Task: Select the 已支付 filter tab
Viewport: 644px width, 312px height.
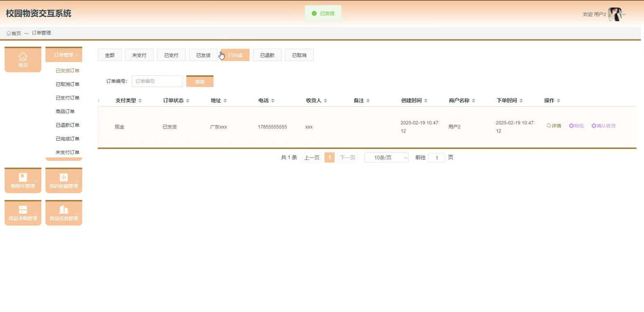Action: (x=171, y=55)
